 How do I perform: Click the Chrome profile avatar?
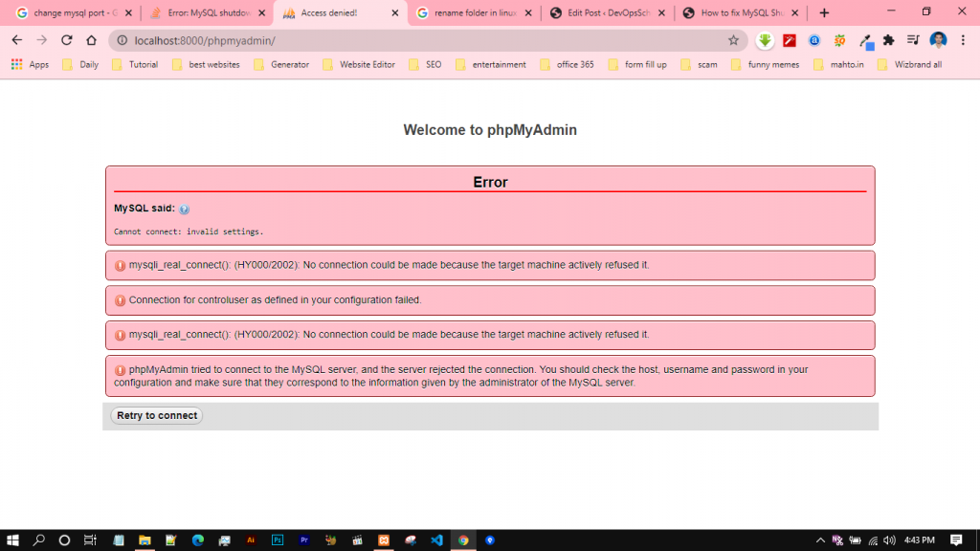pyautogui.click(x=938, y=40)
